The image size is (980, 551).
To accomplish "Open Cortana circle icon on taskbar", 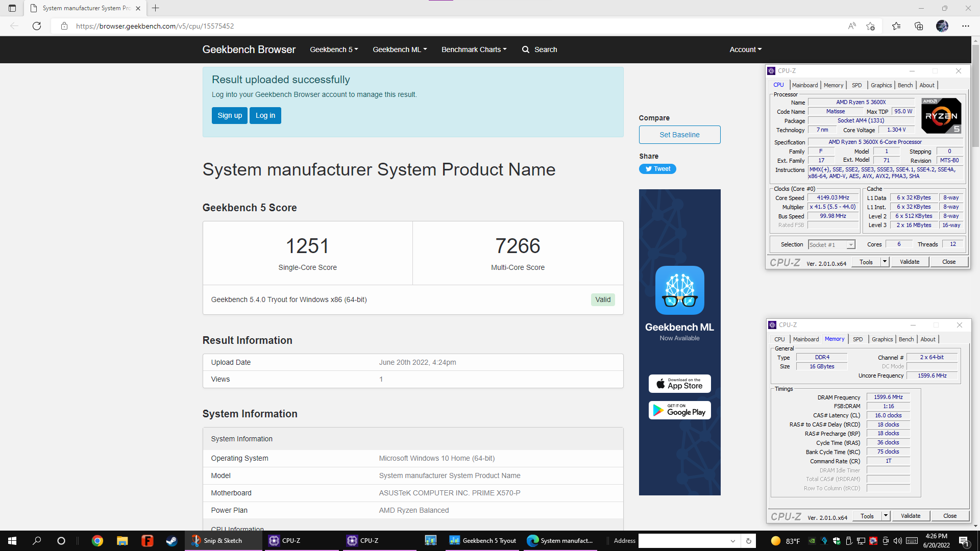I will pyautogui.click(x=61, y=541).
